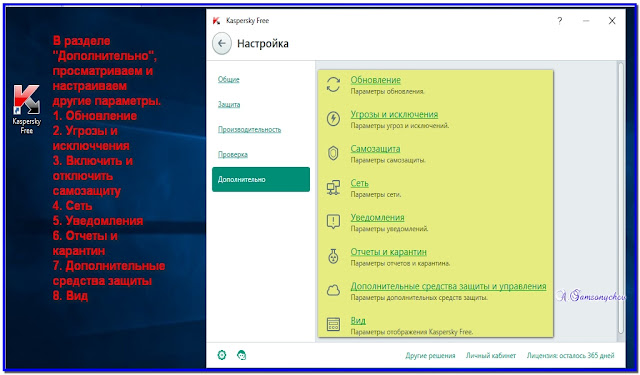Open help with the question mark
Screen dimensions: 640x375
(x=560, y=21)
